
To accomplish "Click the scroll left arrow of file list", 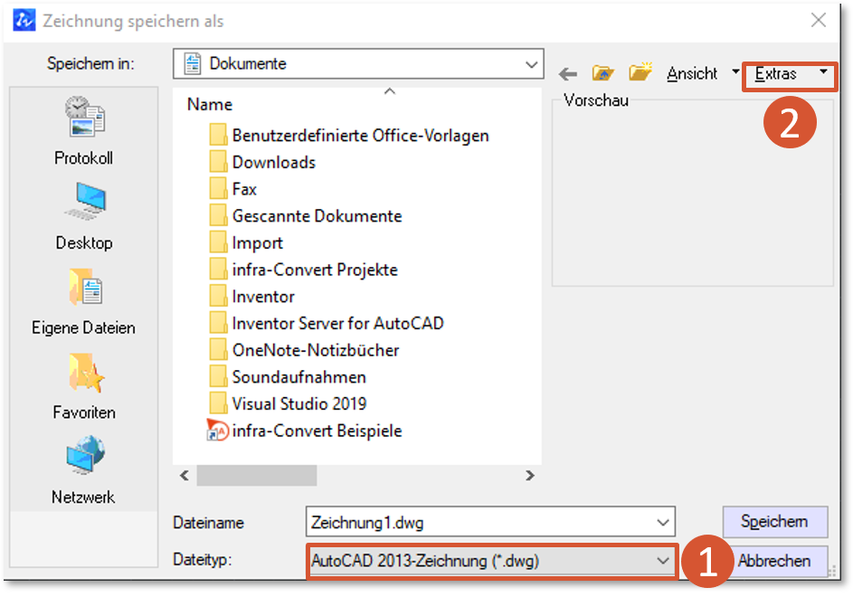I will 185,476.
